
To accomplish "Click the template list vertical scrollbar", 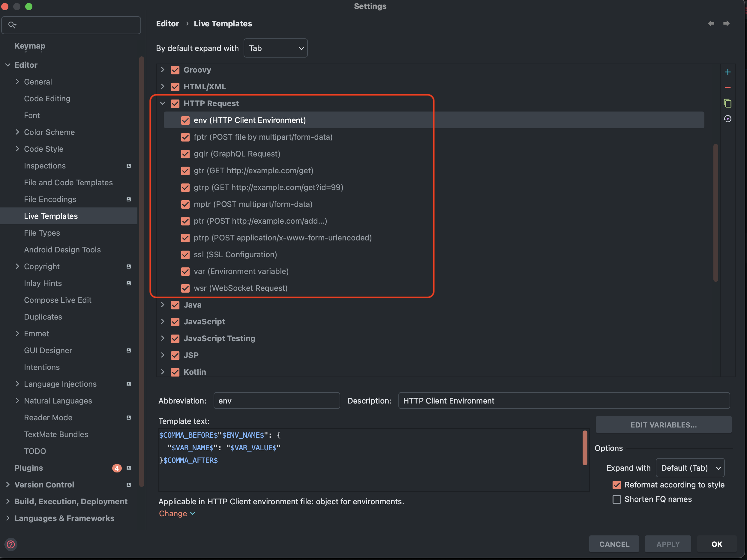I will 715,213.
